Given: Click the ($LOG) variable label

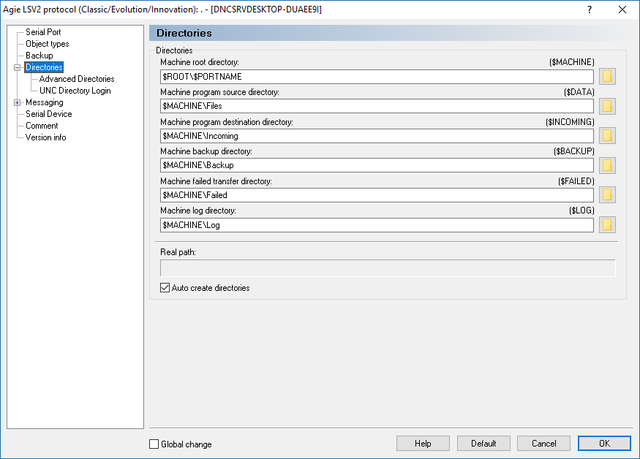Looking at the screenshot, I should click(581, 211).
